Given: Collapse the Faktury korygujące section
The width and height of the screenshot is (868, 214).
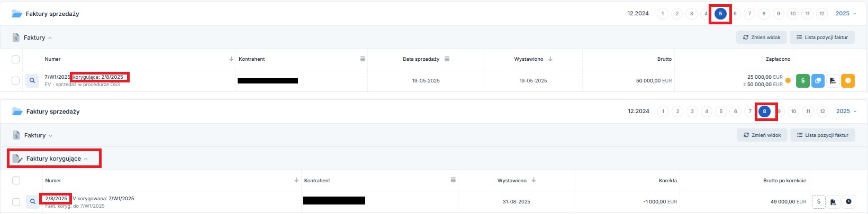Looking at the screenshot, I should tap(53, 159).
